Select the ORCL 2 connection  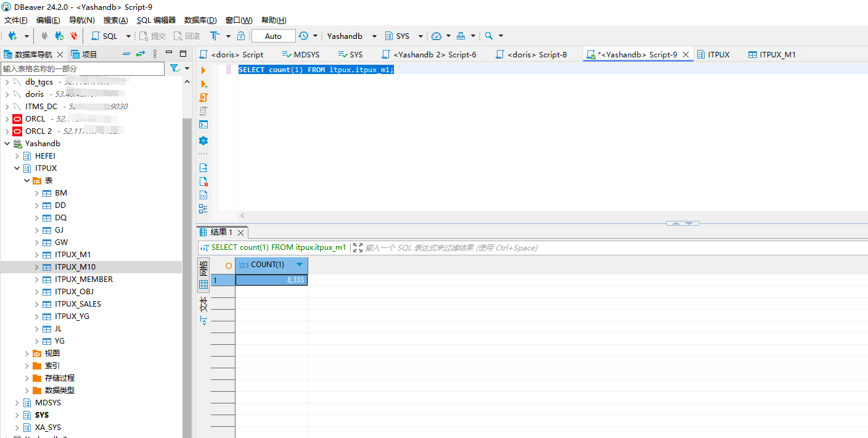[x=38, y=131]
